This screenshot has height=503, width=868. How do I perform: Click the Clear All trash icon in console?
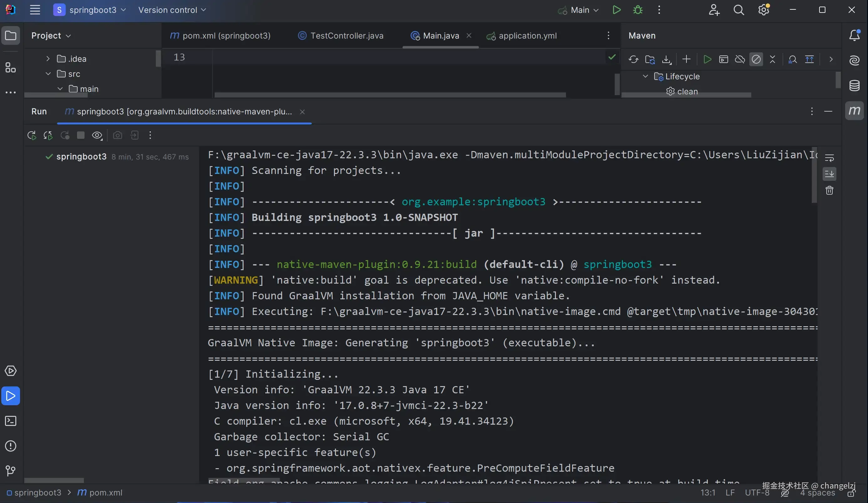pos(829,190)
